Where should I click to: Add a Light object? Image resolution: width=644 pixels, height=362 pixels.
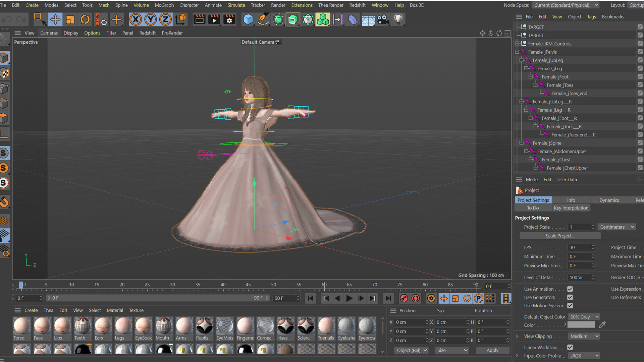tap(398, 19)
